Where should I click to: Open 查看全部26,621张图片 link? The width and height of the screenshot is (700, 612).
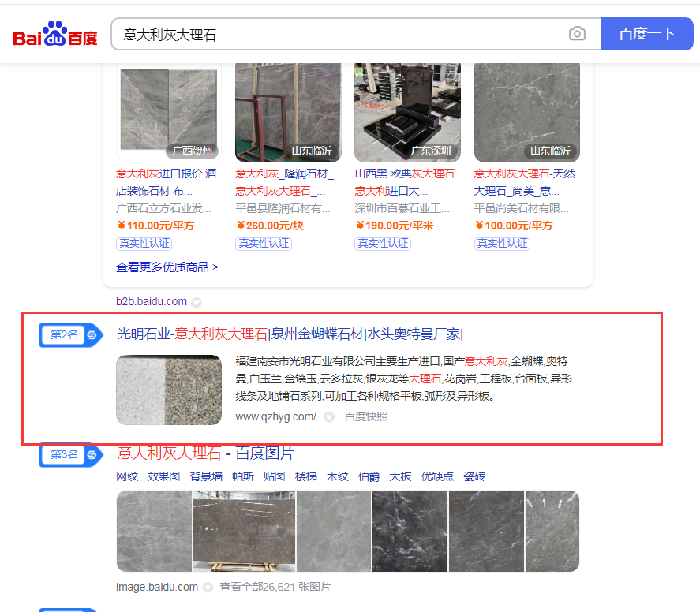pyautogui.click(x=275, y=587)
